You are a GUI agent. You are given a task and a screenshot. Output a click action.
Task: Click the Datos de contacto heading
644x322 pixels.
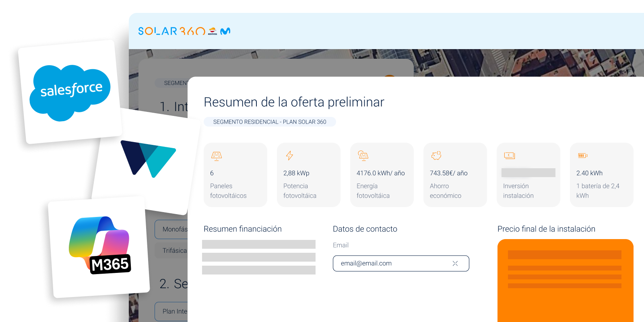click(365, 229)
